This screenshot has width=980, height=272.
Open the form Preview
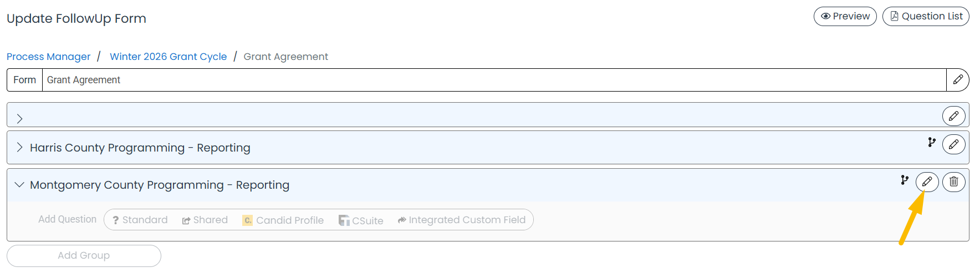click(x=845, y=16)
